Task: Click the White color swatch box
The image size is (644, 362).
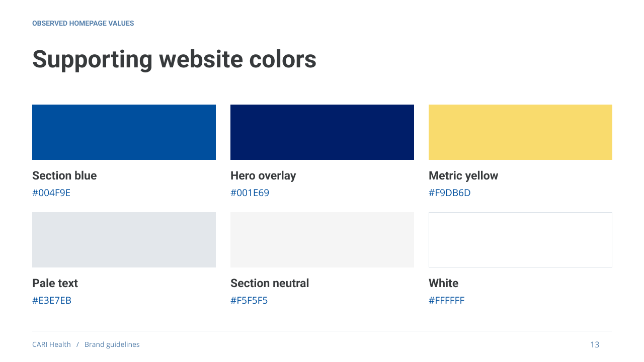Action: pyautogui.click(x=520, y=240)
